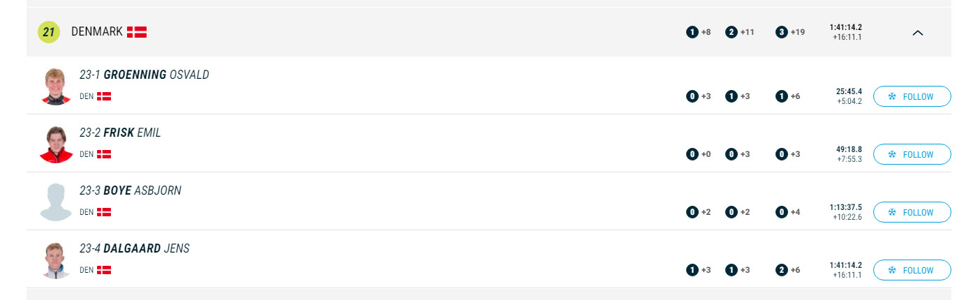Click the Danish flag beside DENMARK
This screenshot has height=300, width=980.
pos(137,32)
